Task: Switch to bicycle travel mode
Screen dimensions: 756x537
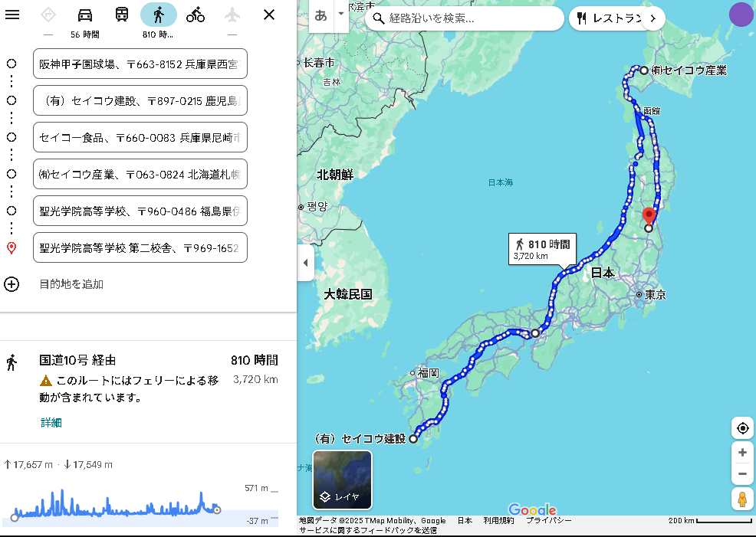Action: (196, 15)
